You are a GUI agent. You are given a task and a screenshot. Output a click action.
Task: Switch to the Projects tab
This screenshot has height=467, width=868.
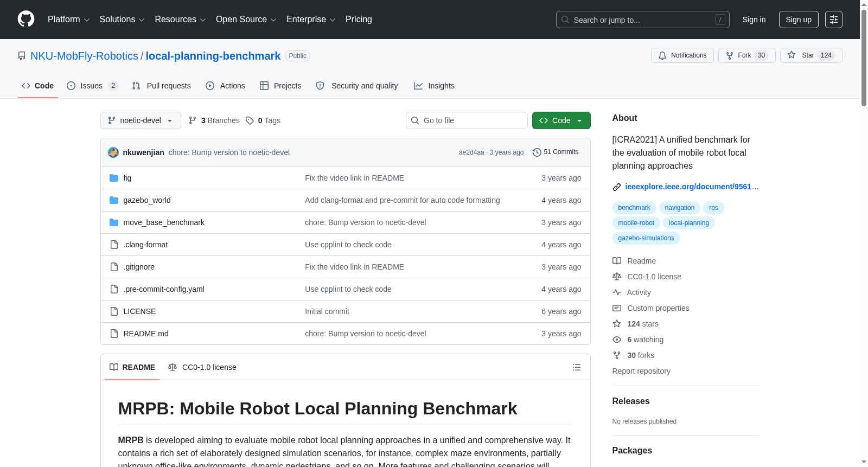[280, 86]
